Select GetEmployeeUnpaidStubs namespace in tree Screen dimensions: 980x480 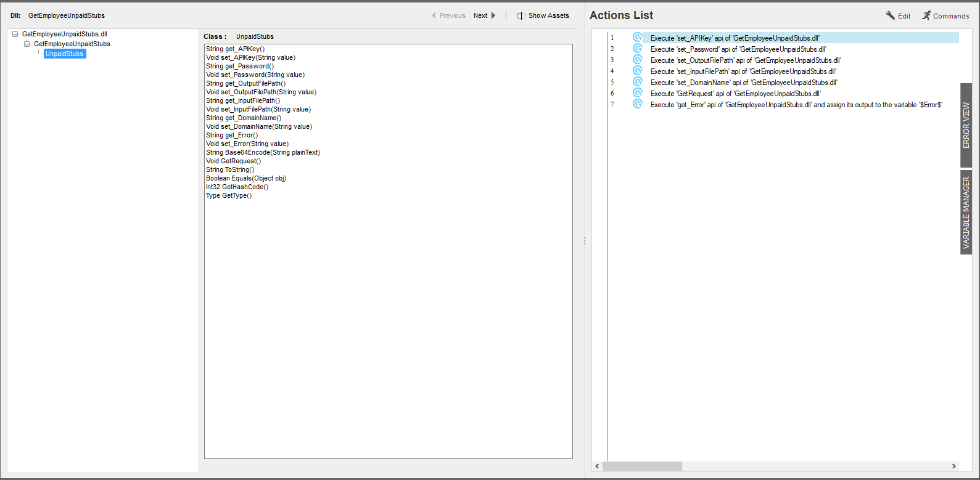point(72,44)
